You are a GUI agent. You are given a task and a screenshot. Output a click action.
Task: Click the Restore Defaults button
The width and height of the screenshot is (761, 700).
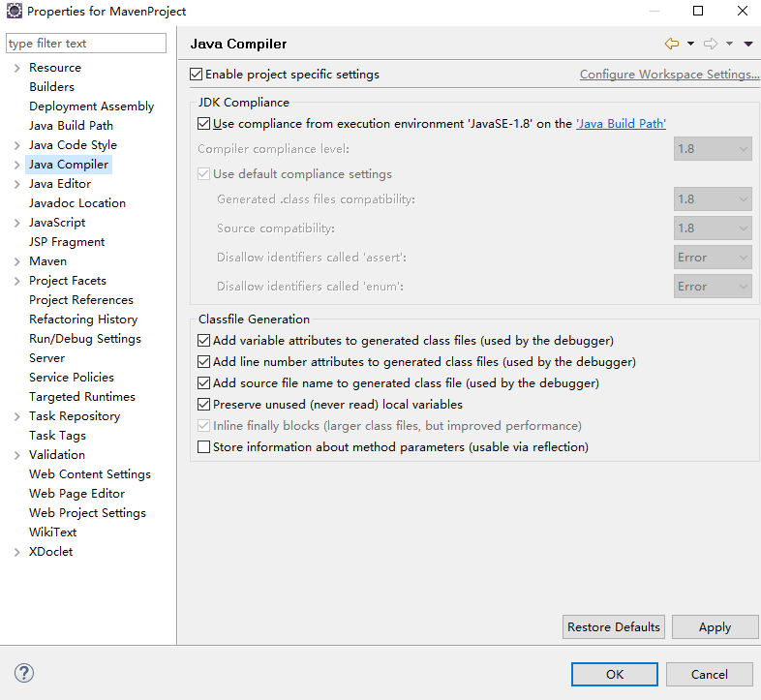pos(614,626)
